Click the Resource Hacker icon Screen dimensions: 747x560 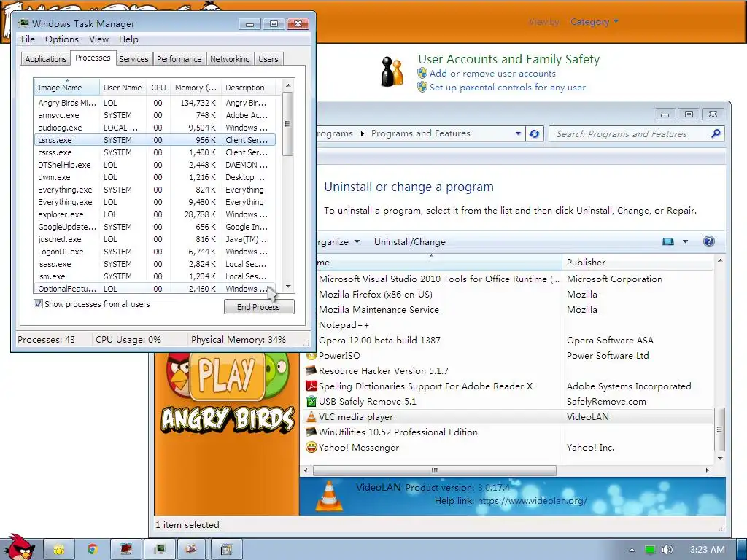point(311,371)
